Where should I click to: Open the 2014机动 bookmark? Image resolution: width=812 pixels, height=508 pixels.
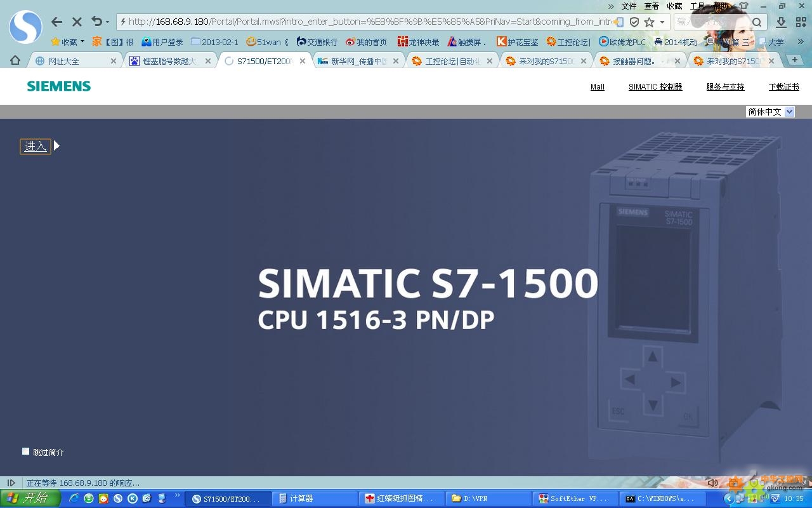click(x=675, y=42)
